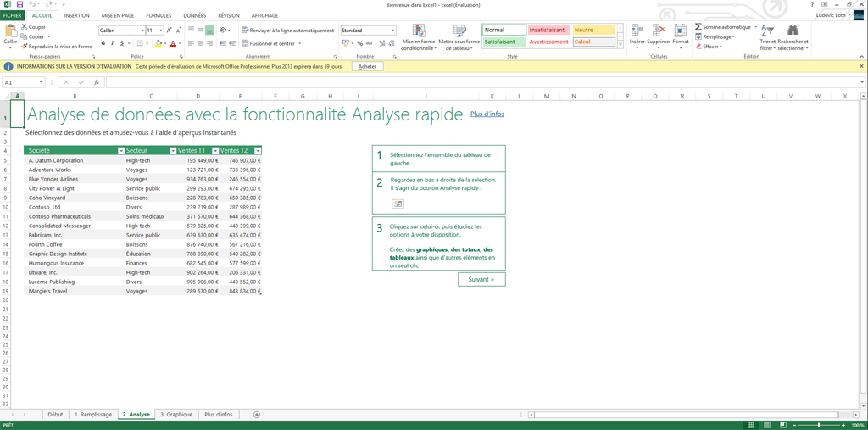Viewport: 868px width, 430px height.
Task: Open the 3. Graphique sheet tab
Action: (176, 414)
